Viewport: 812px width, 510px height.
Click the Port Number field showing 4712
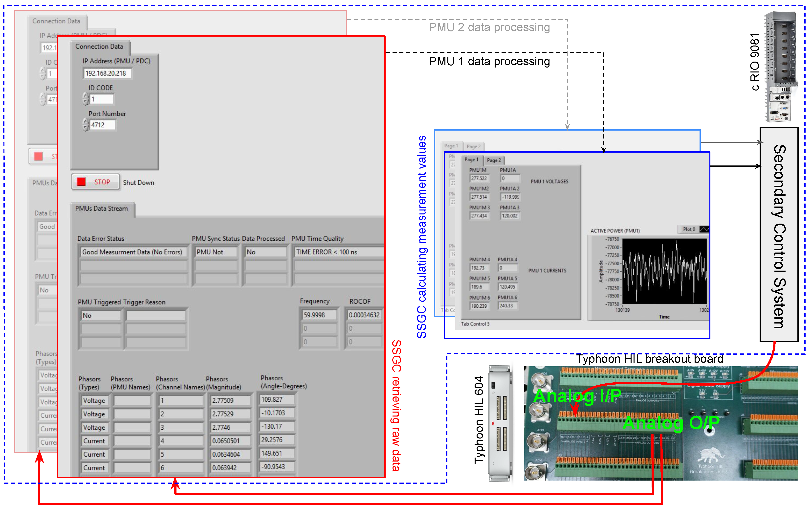[102, 125]
